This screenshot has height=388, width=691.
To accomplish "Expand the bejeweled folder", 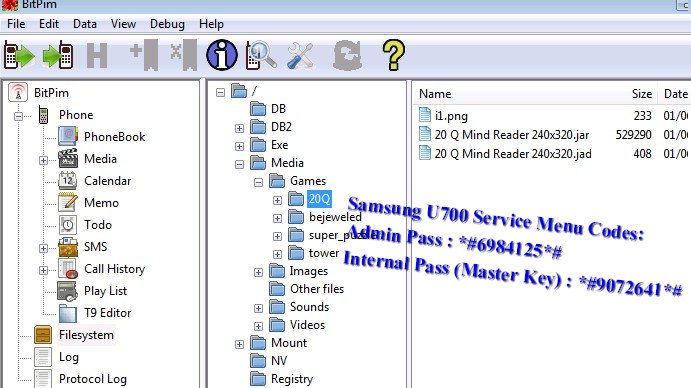I will [277, 219].
